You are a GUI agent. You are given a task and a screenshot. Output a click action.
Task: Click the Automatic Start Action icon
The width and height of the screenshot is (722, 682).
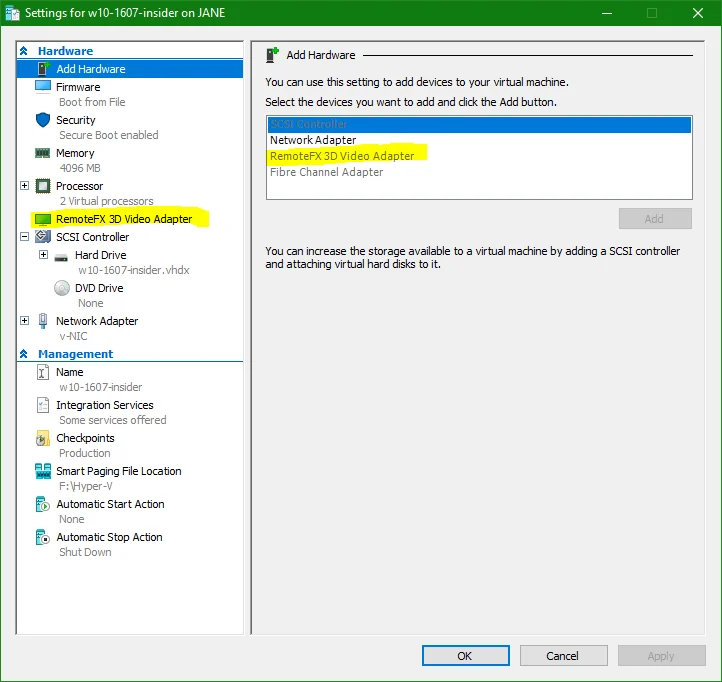[x=42, y=504]
